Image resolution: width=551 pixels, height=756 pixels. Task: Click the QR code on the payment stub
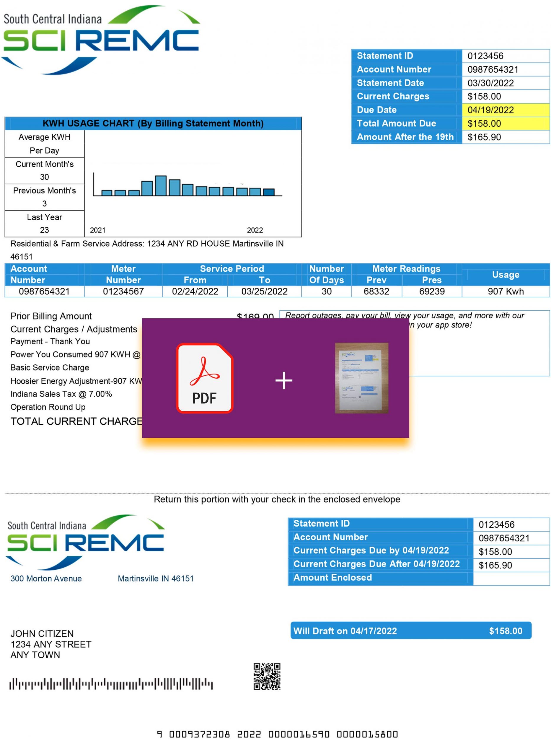click(x=267, y=676)
